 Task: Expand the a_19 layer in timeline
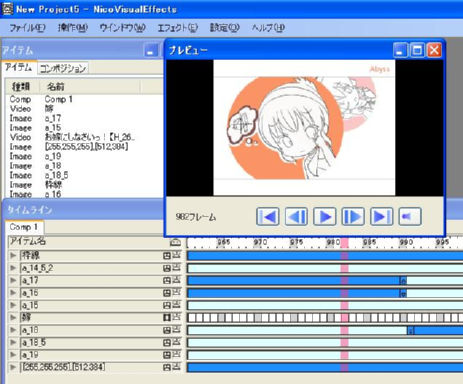[13, 355]
